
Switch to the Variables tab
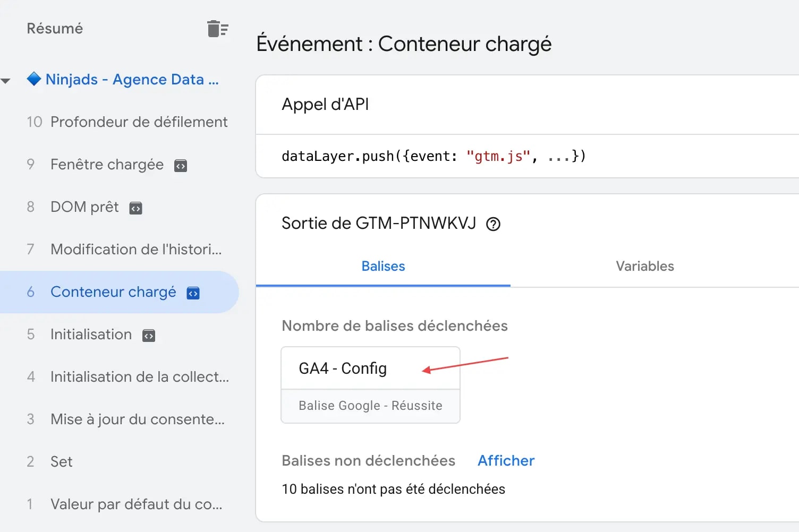tap(644, 266)
